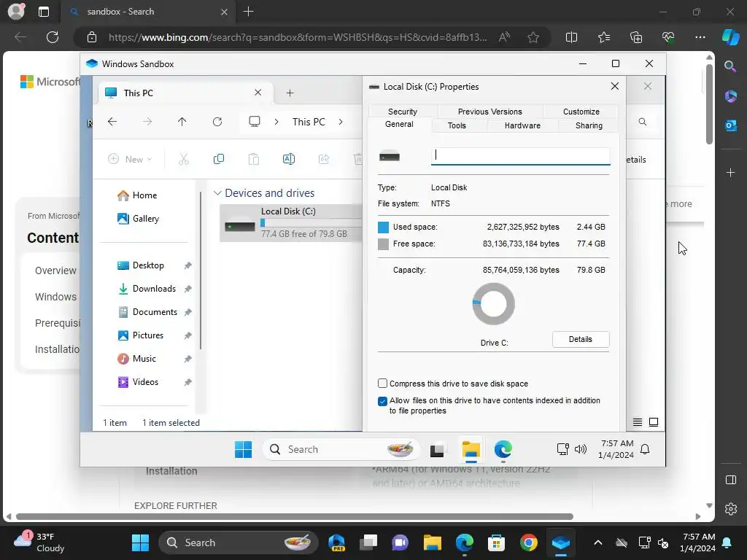Open Explorer search magnifier icon

point(642,122)
